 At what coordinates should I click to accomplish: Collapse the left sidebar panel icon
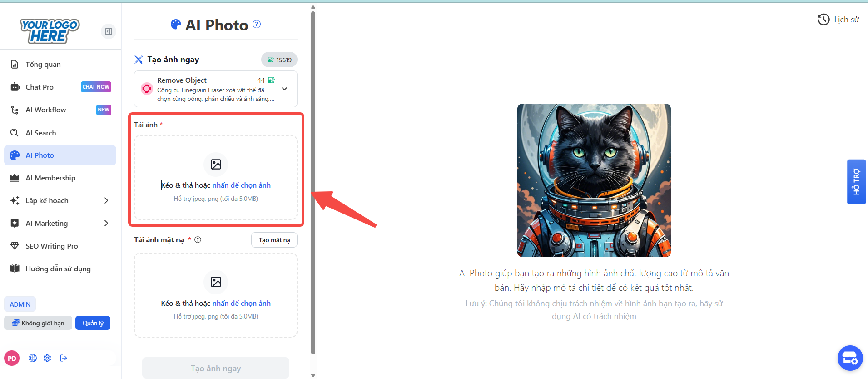point(109,31)
